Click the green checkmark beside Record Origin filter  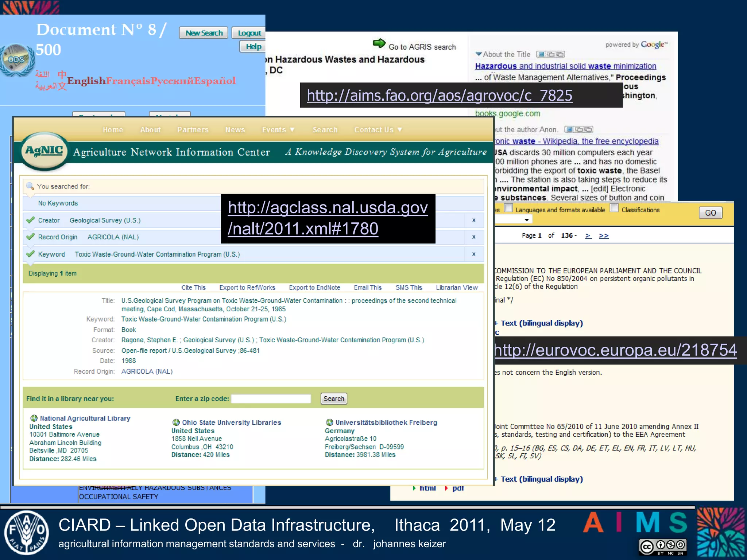click(x=30, y=237)
